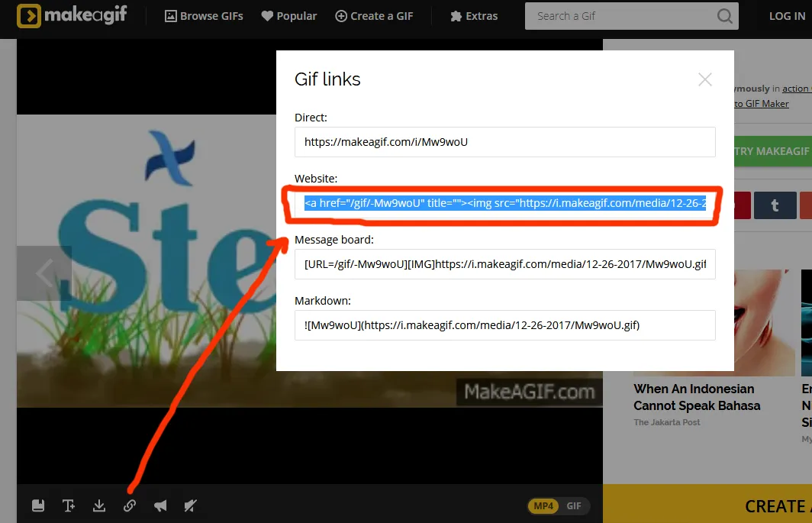Open the Extras menu
Image resolution: width=812 pixels, height=523 pixels.
pos(474,16)
